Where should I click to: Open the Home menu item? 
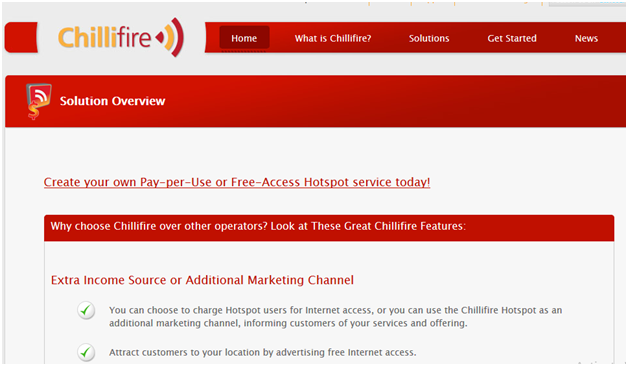pos(244,38)
